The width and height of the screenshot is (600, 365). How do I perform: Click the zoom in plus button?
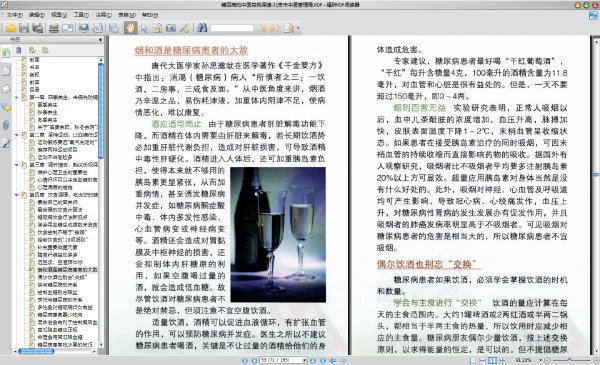tap(596, 360)
